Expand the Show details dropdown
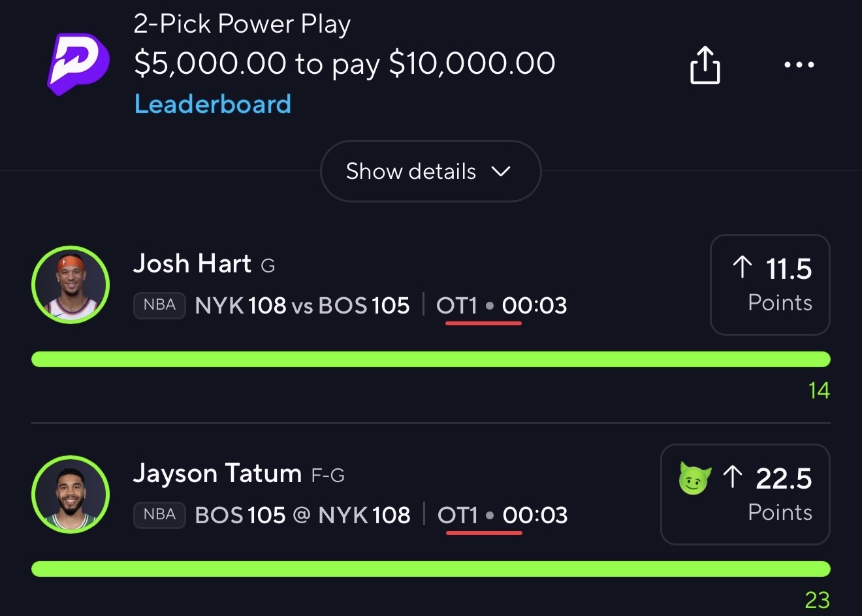The width and height of the screenshot is (862, 616). point(430,171)
